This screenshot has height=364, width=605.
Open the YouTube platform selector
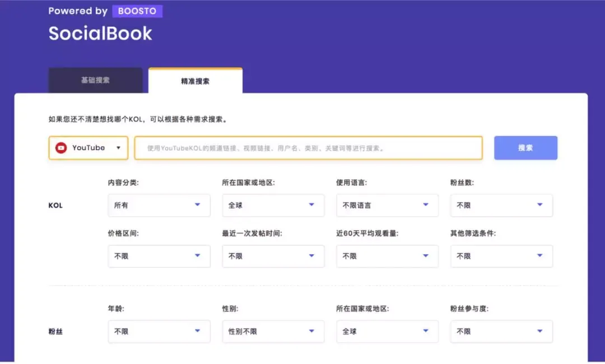coord(89,148)
